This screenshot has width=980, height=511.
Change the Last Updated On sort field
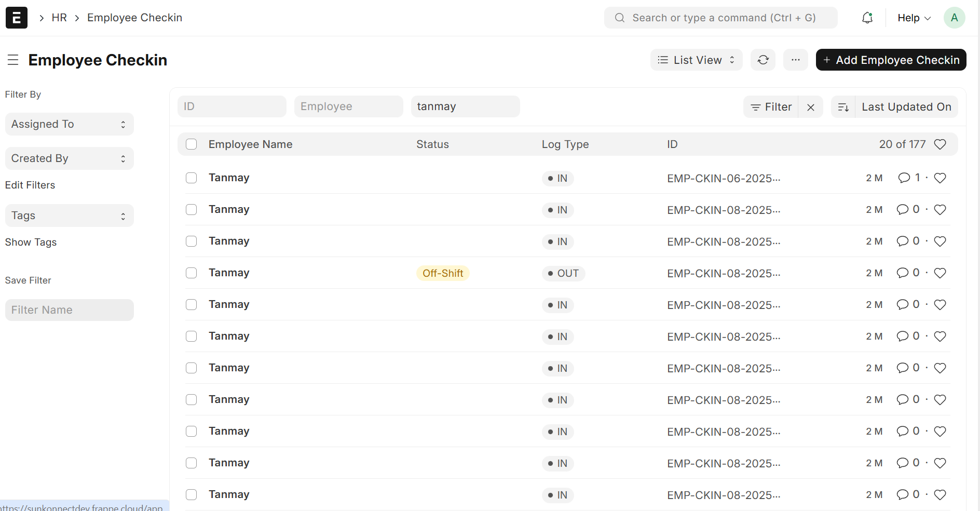906,107
